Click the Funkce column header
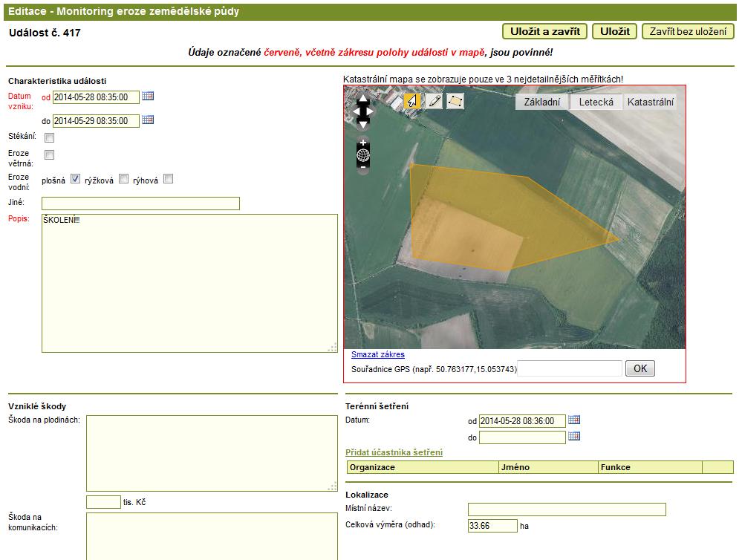Image resolution: width=742 pixels, height=560 pixels. 651,467
